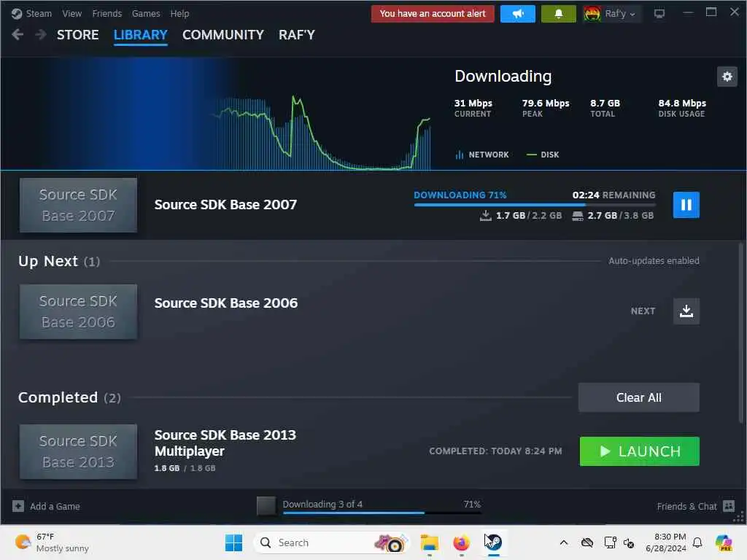Click Source SDK Base 2013 Multiplayer title
Image resolution: width=747 pixels, height=560 pixels.
(x=225, y=443)
